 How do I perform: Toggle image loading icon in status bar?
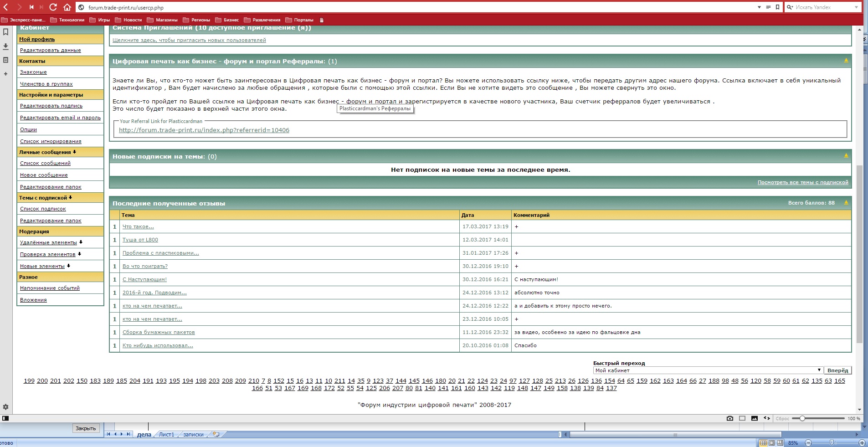(x=755, y=418)
